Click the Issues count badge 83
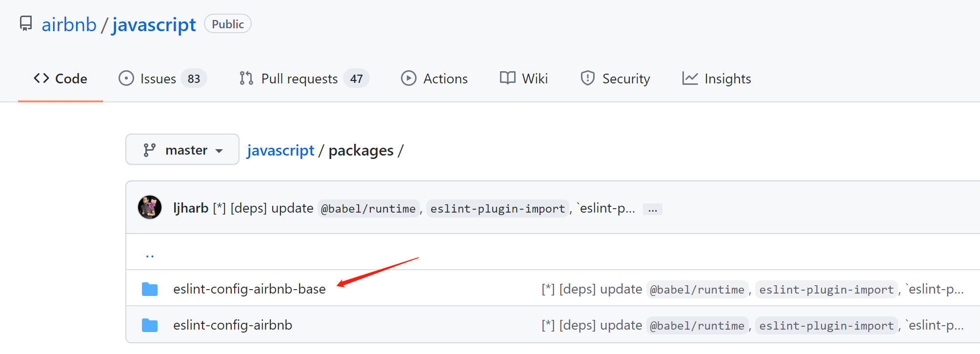Viewport: 980px width, 354px height. click(194, 79)
